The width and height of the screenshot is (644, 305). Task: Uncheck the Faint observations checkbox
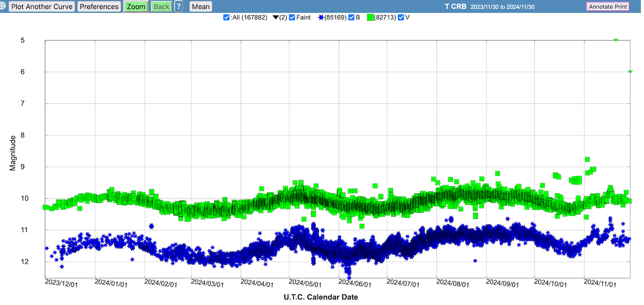click(292, 18)
